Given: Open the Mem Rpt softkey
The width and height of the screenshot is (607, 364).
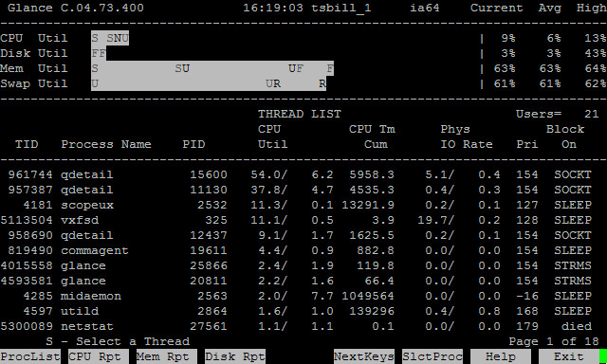Looking at the screenshot, I should (167, 356).
